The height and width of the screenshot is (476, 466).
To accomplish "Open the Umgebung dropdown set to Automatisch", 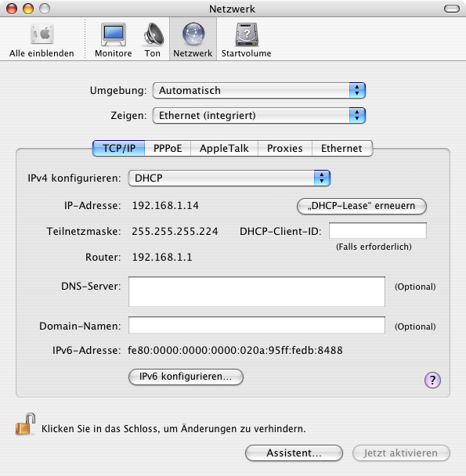I will (258, 91).
